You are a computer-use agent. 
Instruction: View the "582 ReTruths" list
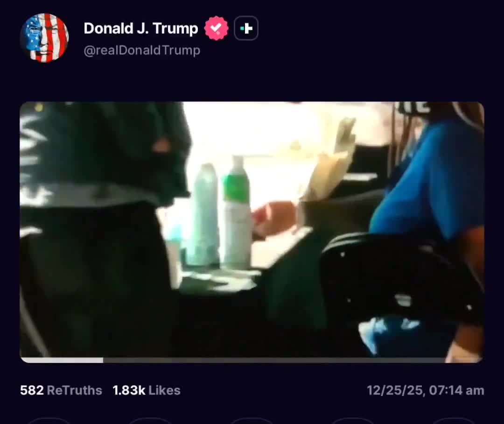coord(60,390)
